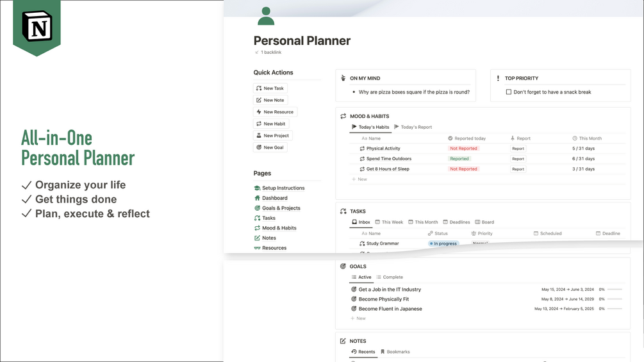Click the Notes section edit icon

(x=343, y=341)
